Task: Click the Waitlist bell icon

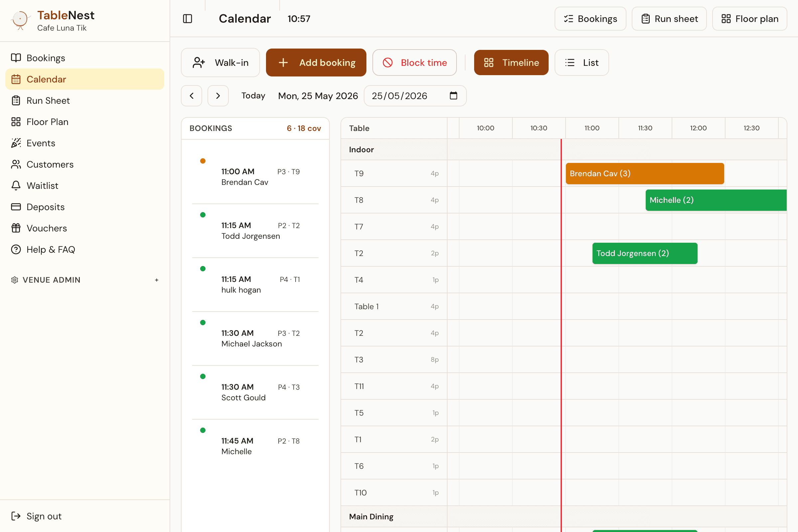Action: pos(16,186)
